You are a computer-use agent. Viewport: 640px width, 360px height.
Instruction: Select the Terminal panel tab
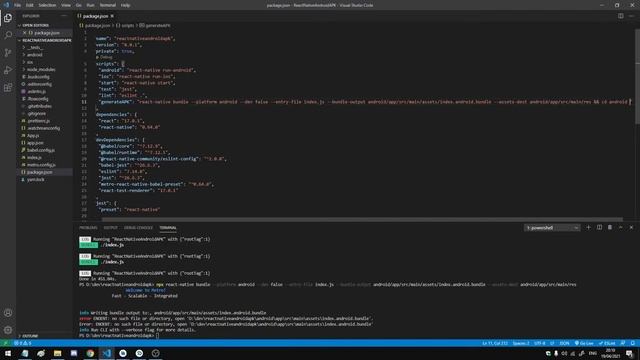tap(168, 228)
